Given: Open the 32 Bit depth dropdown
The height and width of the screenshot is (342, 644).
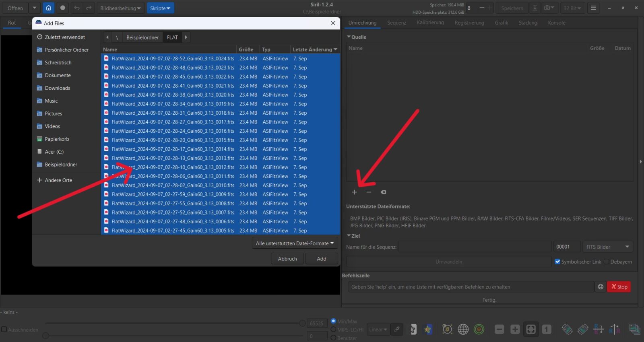Looking at the screenshot, I should click(572, 8).
